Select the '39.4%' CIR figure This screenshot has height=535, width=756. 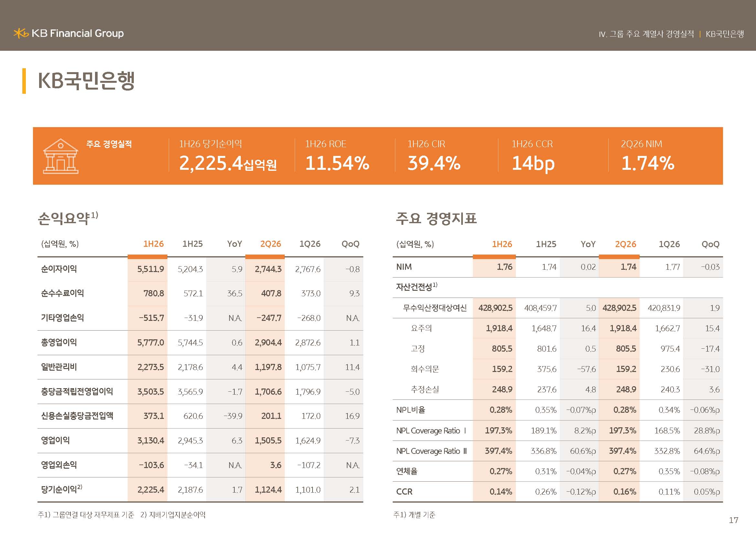pos(434,163)
